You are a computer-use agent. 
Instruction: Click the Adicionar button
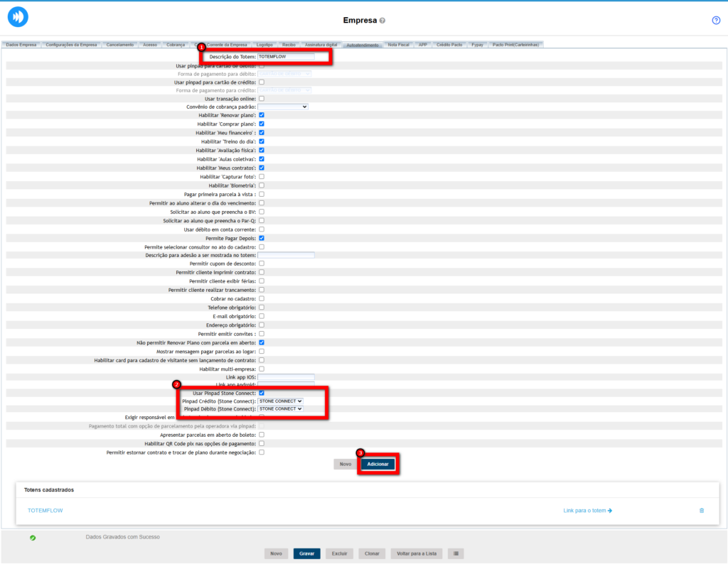(x=378, y=464)
